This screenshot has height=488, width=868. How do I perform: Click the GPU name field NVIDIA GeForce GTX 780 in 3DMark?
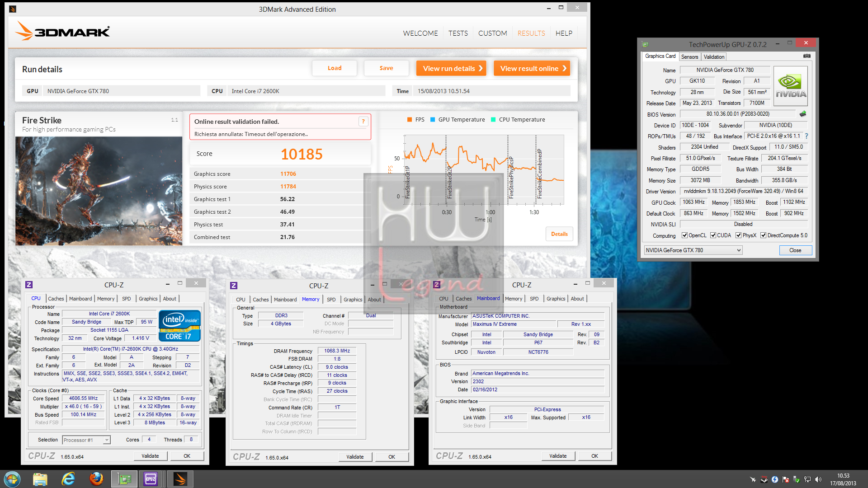[x=122, y=91]
